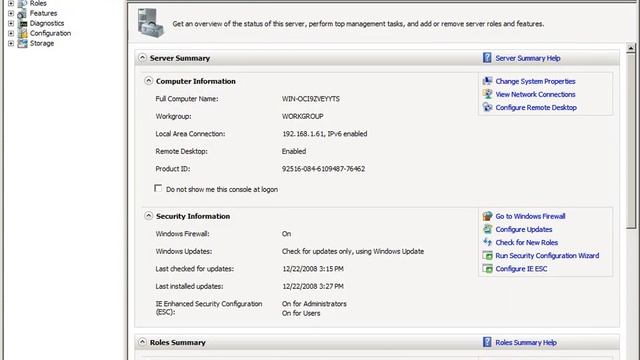Click the Configure Remote Desktop icon
Image resolution: width=640 pixels, height=360 pixels.
tap(487, 107)
